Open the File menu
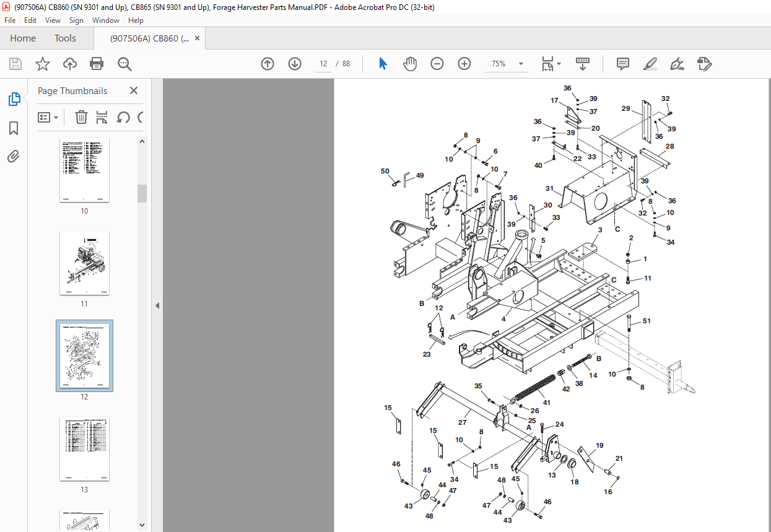Screen dimensions: 771x532 click(10, 20)
